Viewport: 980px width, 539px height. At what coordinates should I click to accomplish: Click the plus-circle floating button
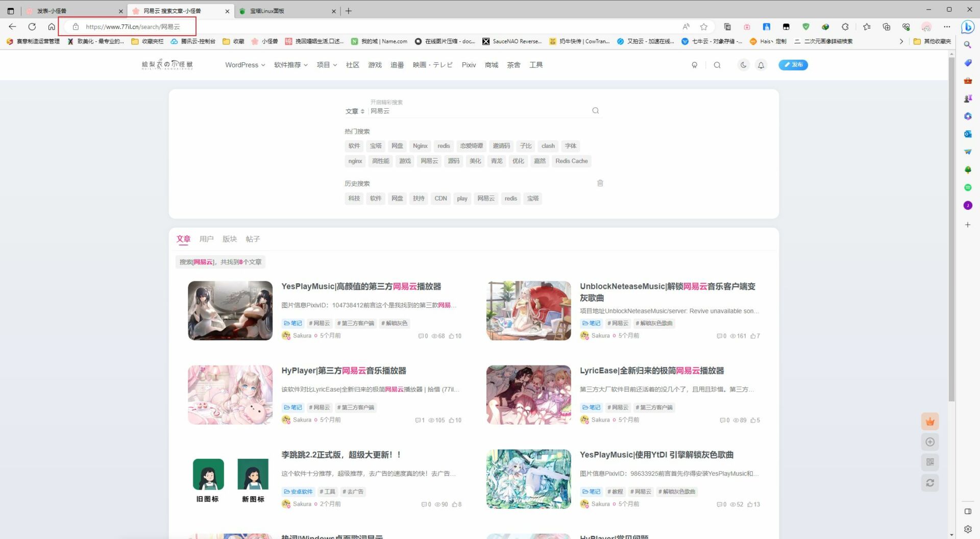[x=930, y=442]
